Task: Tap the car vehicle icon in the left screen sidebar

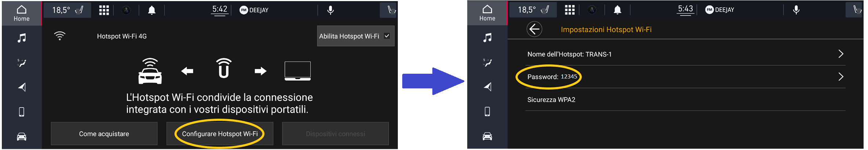Action: tap(22, 137)
